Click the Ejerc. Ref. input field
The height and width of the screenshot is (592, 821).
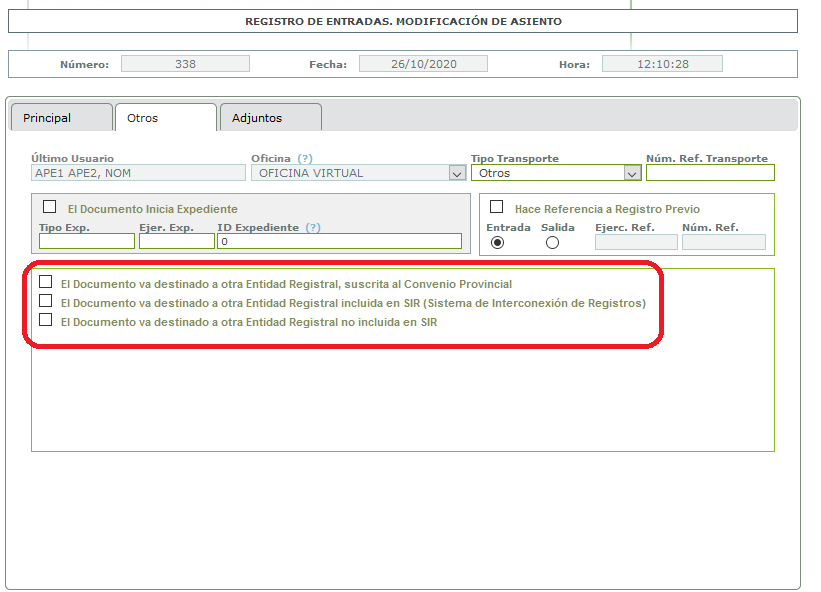636,242
